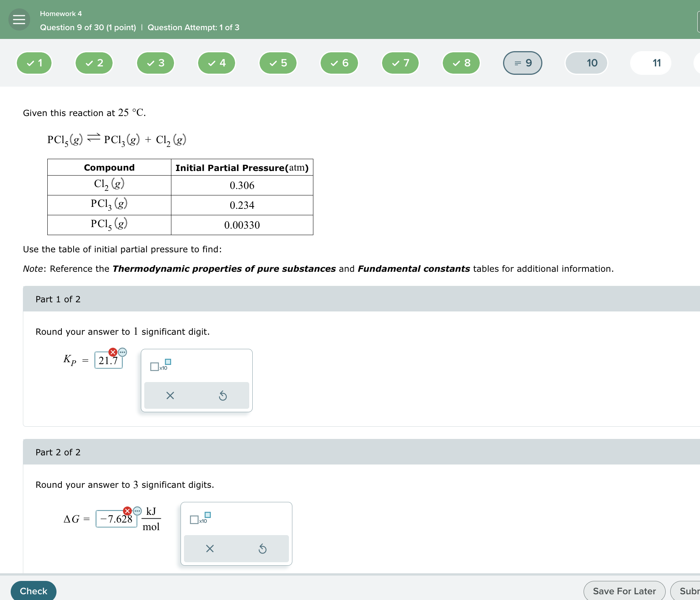
Task: Click the ellipsis badge beside the Kp answer
Action: [x=122, y=352]
